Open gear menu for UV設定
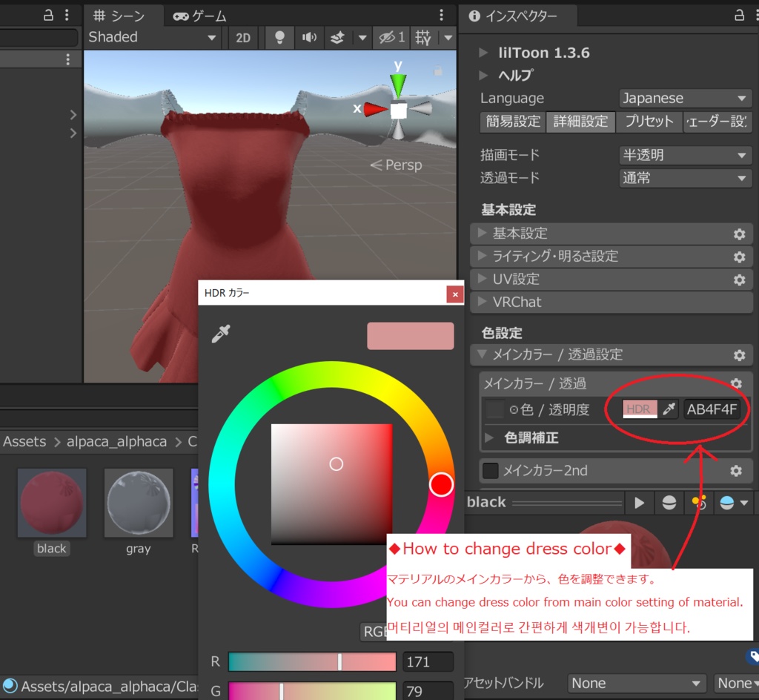Screen dimensions: 759x700 click(739, 280)
